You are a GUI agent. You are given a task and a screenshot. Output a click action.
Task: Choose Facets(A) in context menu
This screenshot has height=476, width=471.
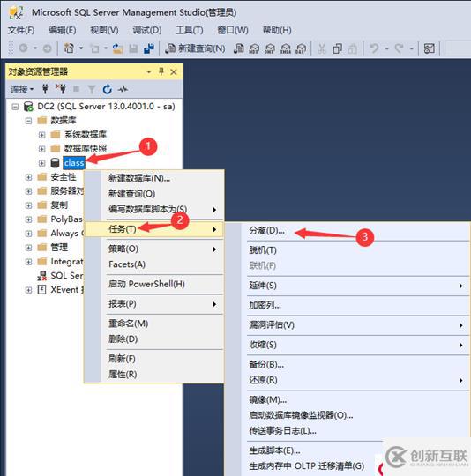[x=154, y=264]
